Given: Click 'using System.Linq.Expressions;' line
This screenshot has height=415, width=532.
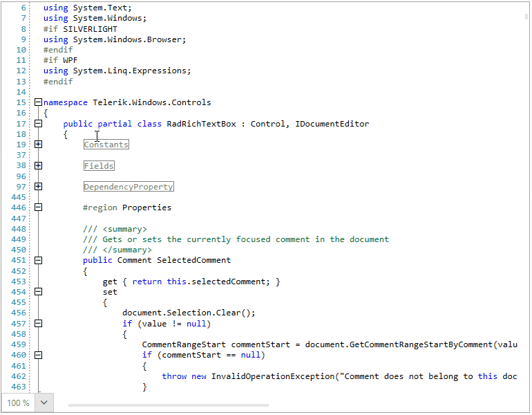Looking at the screenshot, I should (x=117, y=71).
